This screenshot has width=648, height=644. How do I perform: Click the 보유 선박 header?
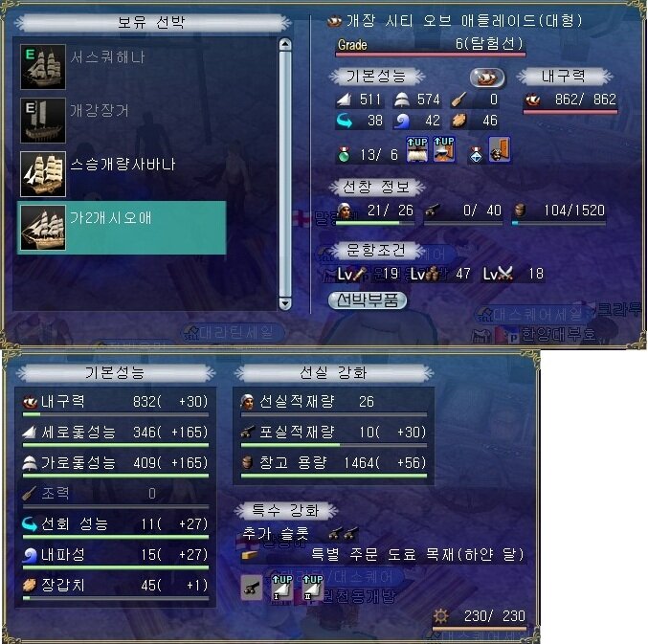[151, 22]
